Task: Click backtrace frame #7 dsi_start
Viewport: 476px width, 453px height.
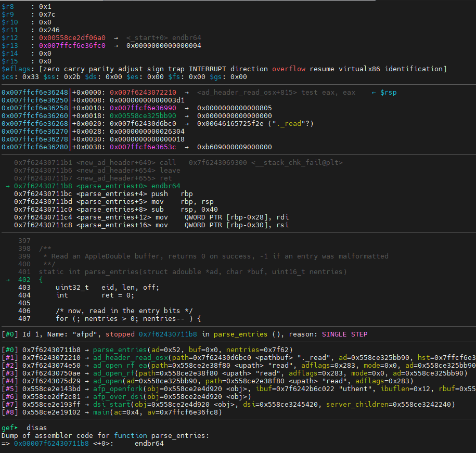Action: click(228, 405)
